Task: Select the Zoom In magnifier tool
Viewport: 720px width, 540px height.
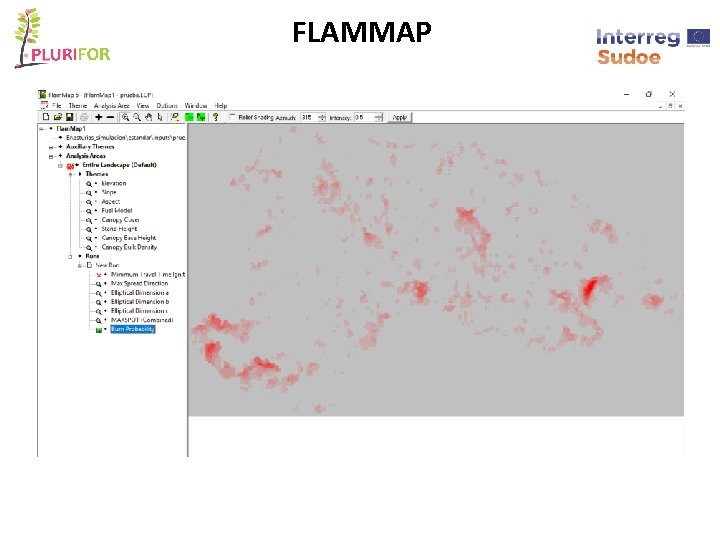Action: tap(125, 117)
